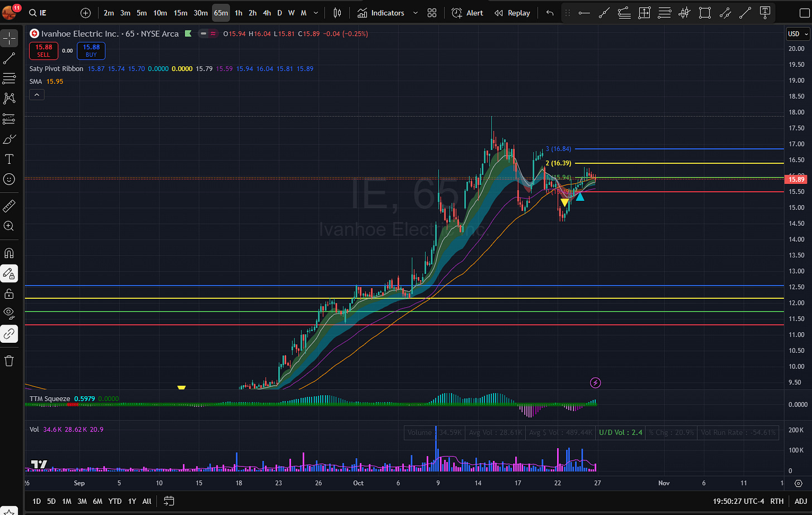Start bar Replay mode
Image resolution: width=812 pixels, height=515 pixels.
tap(513, 13)
